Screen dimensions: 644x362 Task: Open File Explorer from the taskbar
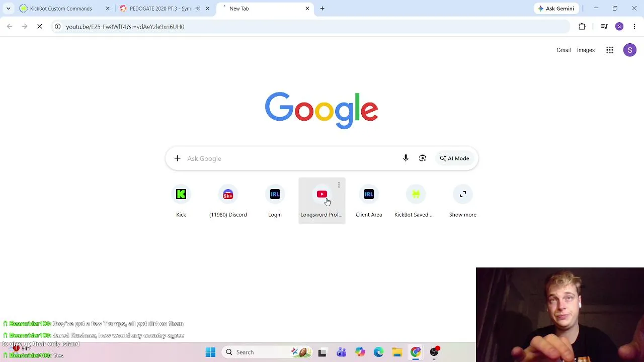pos(397,352)
